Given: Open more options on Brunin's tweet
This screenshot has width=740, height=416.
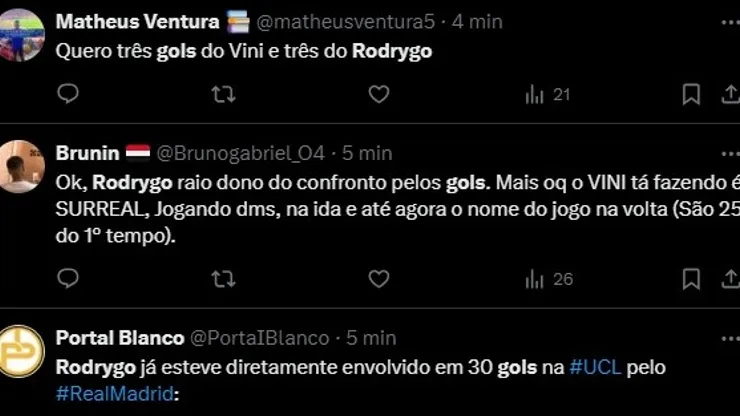Looking at the screenshot, I should coord(730,153).
